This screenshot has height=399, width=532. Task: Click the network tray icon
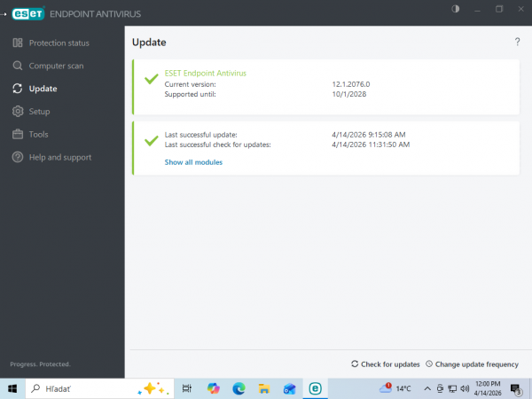[x=452, y=388]
